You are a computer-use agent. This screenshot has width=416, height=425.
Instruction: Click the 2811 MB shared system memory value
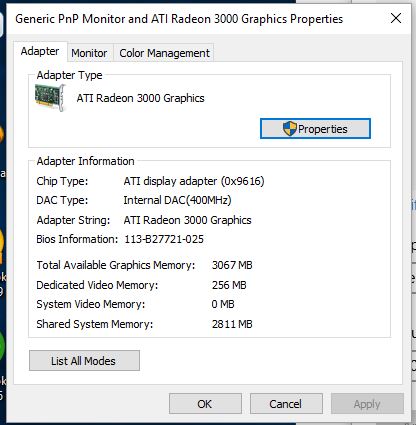pos(232,324)
